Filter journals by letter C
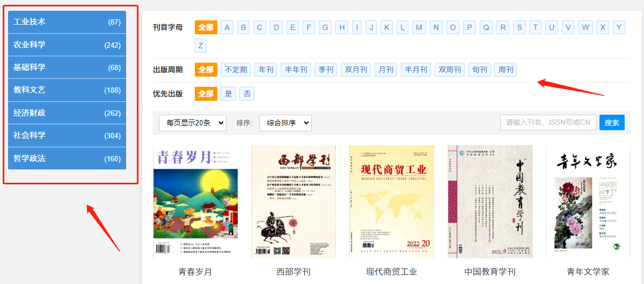This screenshot has height=284, width=644. click(x=260, y=27)
